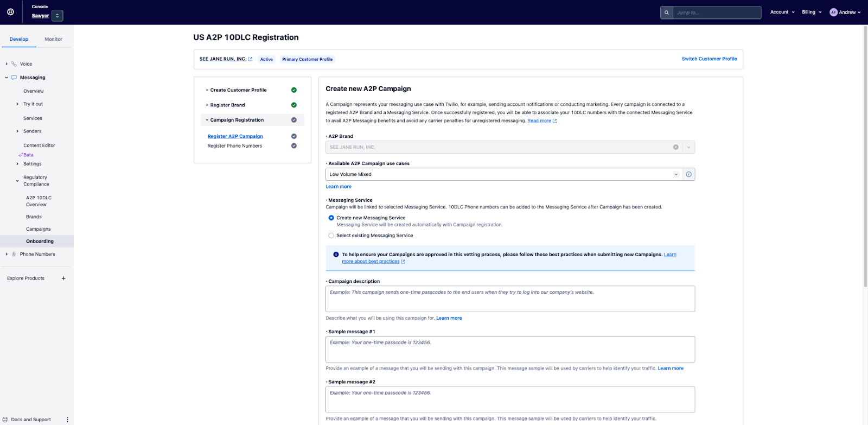Click the Create Customer Profile green check icon
868x425 pixels.
294,90
